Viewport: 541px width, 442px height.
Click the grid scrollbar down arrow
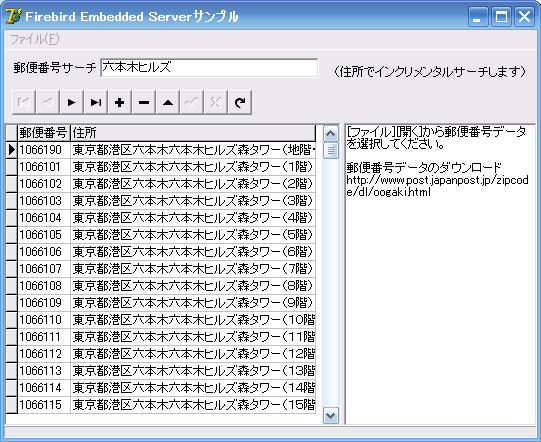pos(331,415)
